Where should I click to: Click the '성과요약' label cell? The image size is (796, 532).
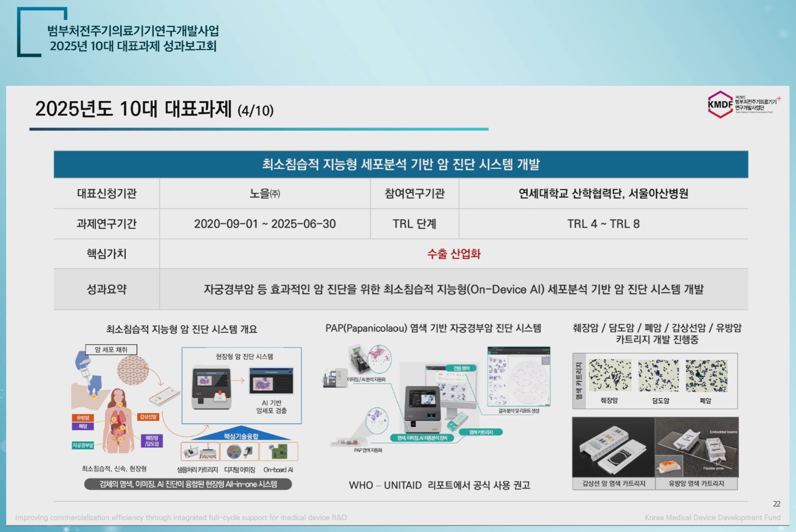(107, 289)
